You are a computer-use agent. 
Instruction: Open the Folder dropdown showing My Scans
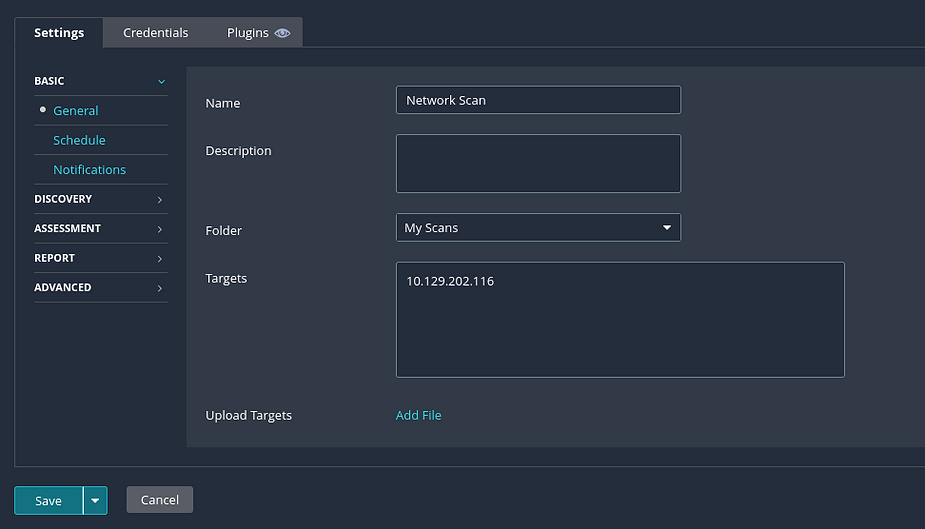[x=538, y=228]
